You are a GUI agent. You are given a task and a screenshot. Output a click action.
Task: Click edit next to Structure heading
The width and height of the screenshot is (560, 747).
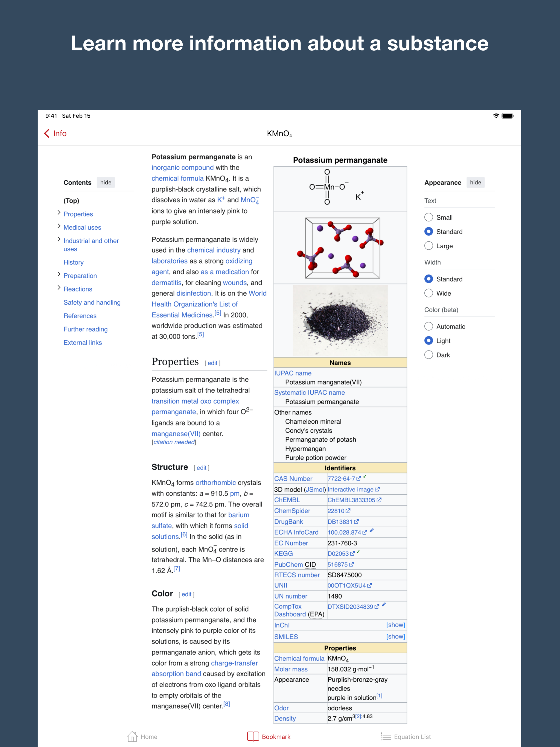[x=201, y=468]
